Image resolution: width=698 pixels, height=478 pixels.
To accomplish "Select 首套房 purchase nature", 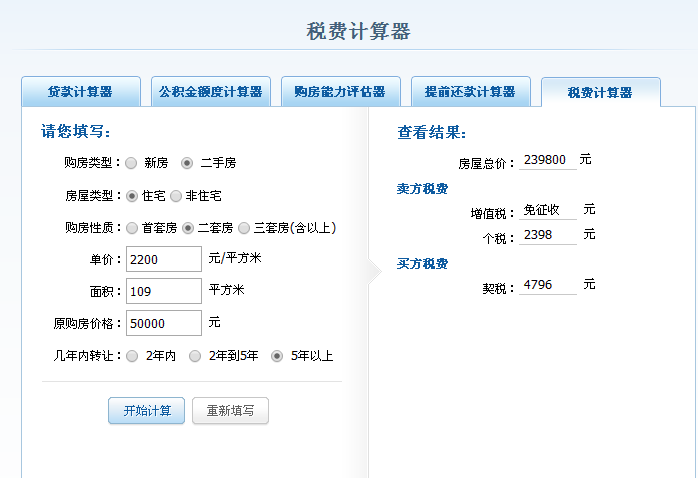I will [x=131, y=228].
